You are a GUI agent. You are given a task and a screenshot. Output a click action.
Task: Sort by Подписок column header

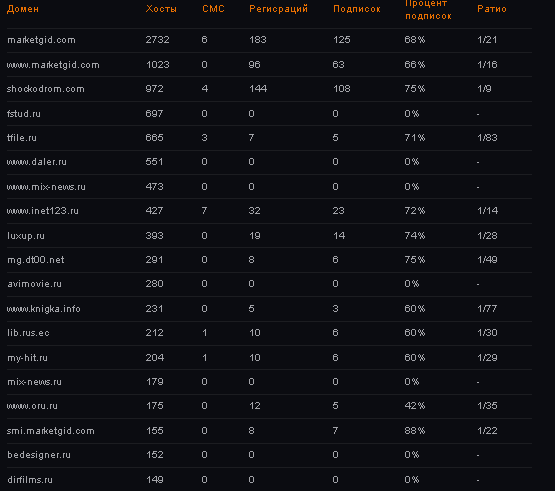pos(356,9)
